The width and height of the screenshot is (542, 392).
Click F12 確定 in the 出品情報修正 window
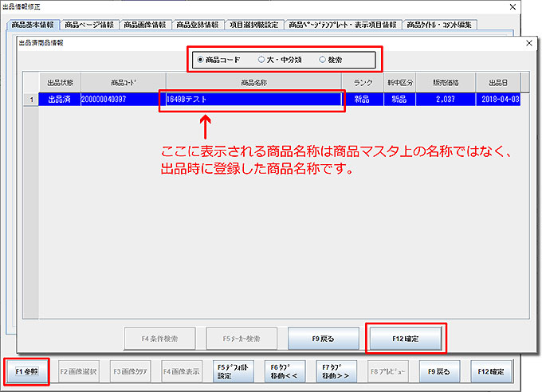(491, 371)
